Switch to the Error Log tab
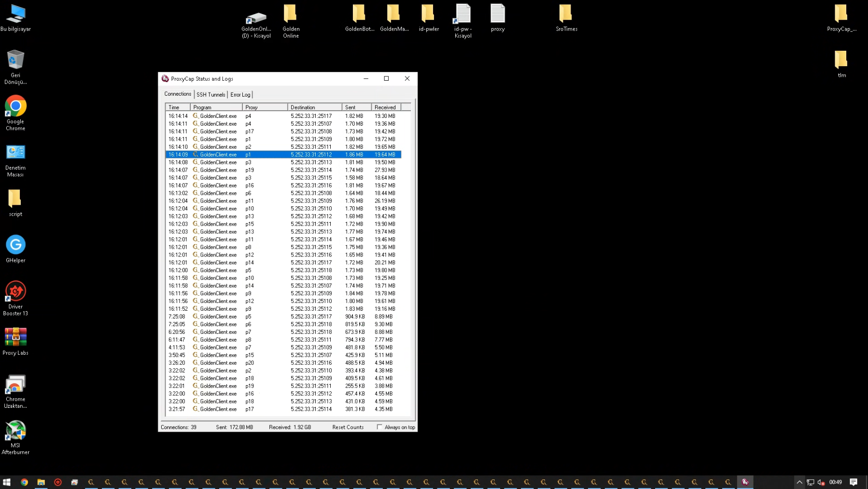Image resolution: width=868 pixels, height=489 pixels. click(x=240, y=95)
